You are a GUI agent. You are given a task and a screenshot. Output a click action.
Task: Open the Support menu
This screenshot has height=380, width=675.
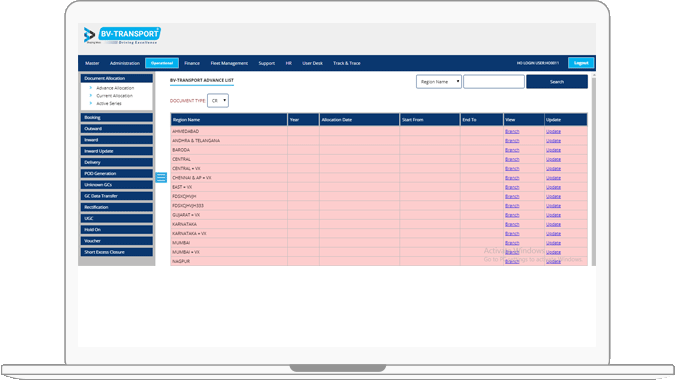[x=266, y=63]
